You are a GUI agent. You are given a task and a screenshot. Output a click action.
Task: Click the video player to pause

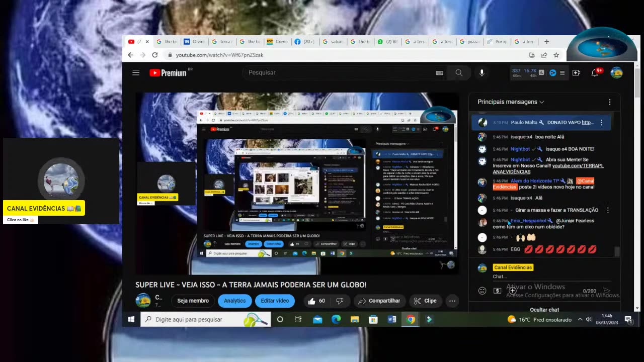pyautogui.click(x=297, y=184)
